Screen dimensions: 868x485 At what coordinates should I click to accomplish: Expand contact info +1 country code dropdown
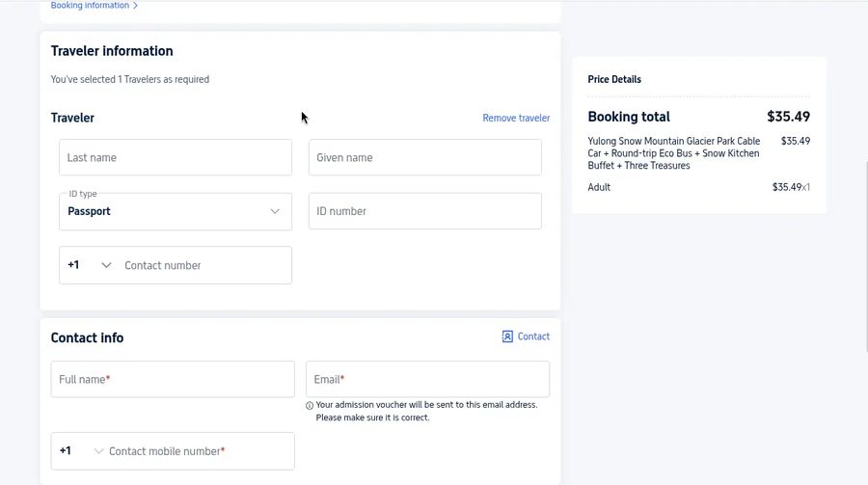81,451
